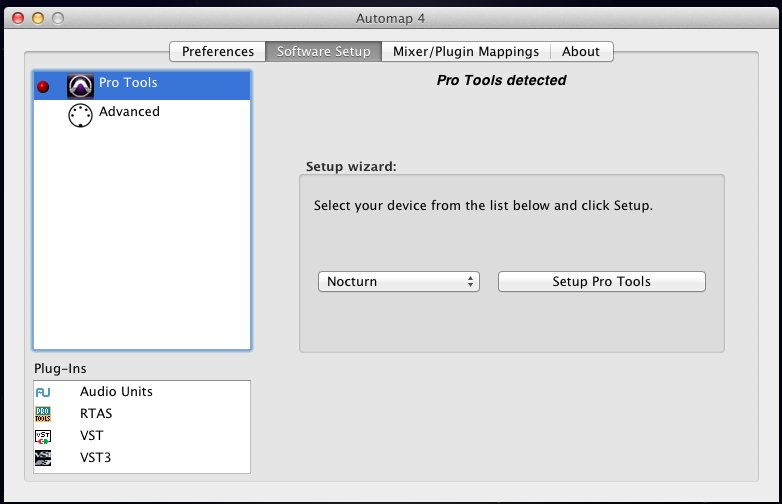Click the red status dot next to Pro Tools

pos(43,86)
